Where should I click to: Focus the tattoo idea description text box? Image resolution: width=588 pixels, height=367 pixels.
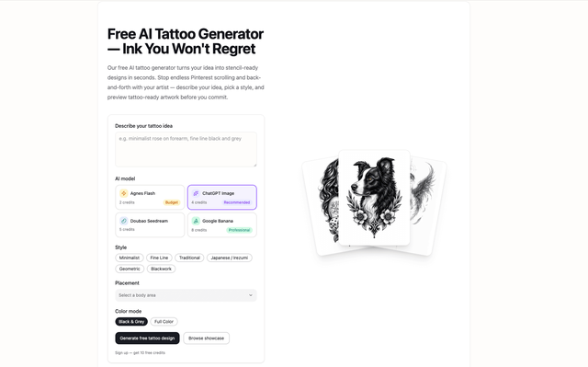click(x=186, y=149)
